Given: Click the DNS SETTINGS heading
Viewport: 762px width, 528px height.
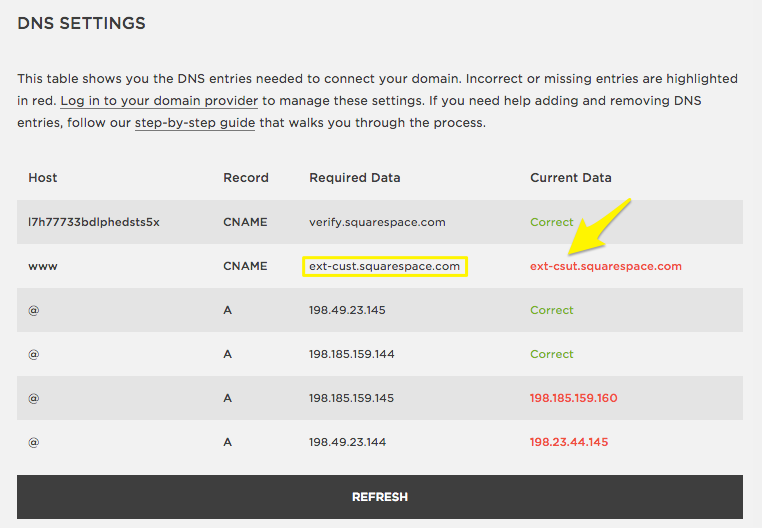Looking at the screenshot, I should coord(81,23).
